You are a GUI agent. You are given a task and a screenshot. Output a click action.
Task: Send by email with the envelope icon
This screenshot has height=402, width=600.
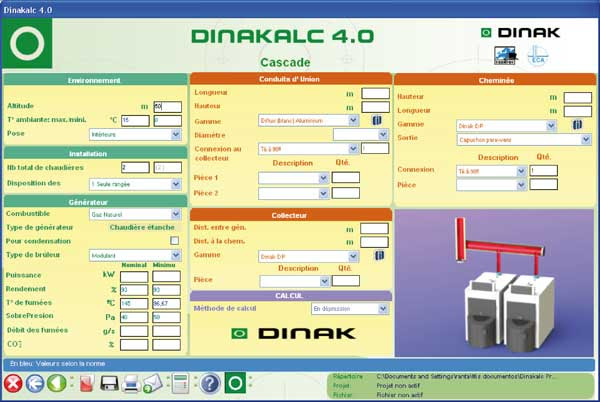(x=153, y=384)
